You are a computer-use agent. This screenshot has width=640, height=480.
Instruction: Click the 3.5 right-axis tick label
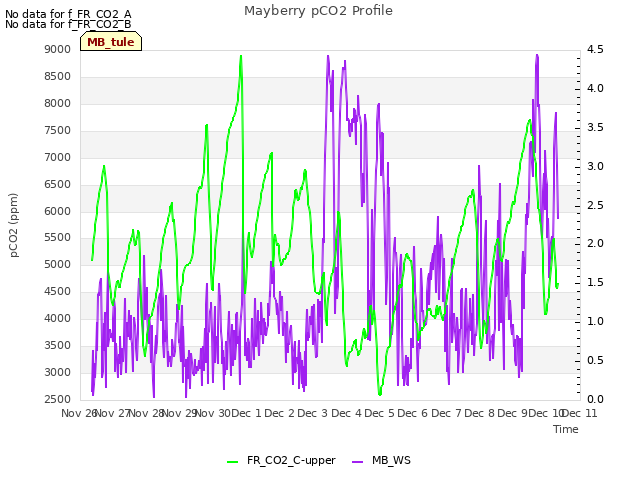[595, 127]
